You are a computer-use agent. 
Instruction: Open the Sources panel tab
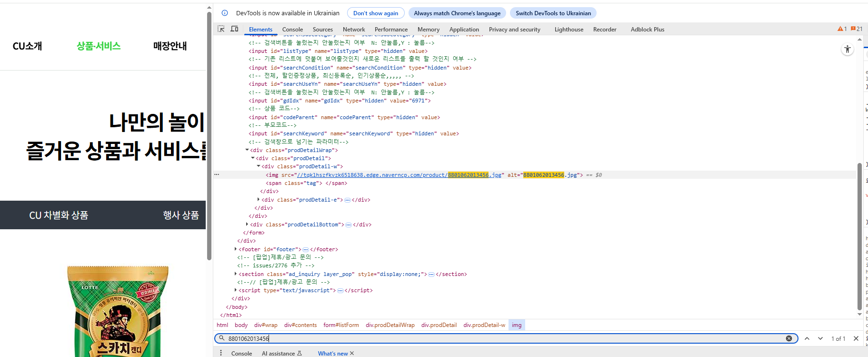323,30
